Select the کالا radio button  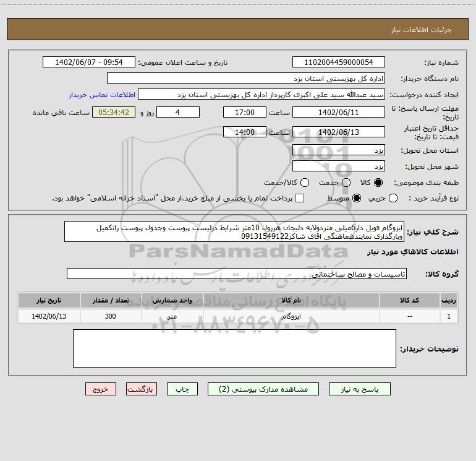pyautogui.click(x=378, y=183)
